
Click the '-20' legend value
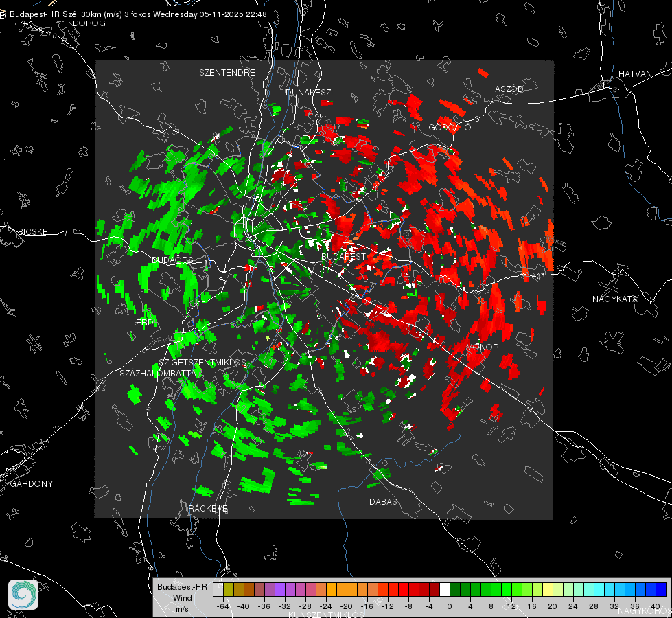coord(346,606)
